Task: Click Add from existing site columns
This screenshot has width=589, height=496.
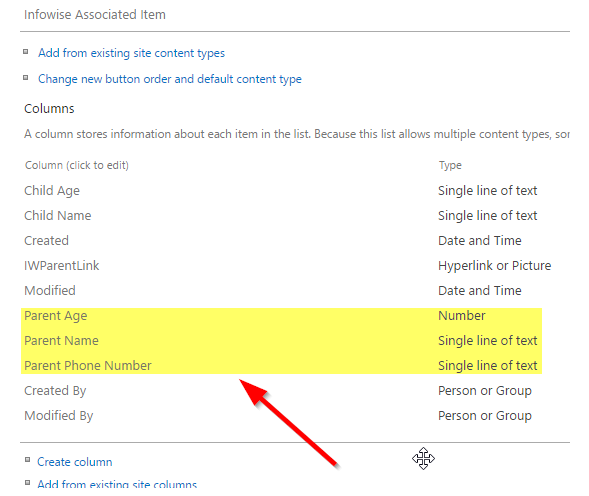Action: [x=117, y=484]
